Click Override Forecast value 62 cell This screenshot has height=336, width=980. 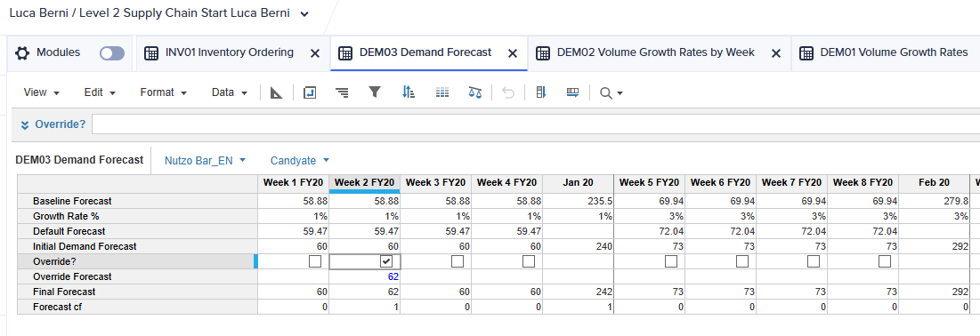(x=364, y=276)
